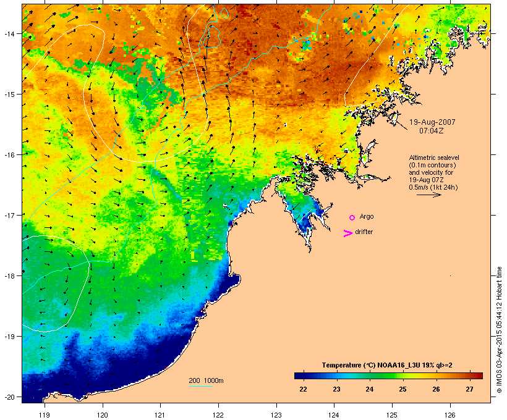The width and height of the screenshot is (507, 420).
Task: Click the 'drifter' legend label
Action: pos(364,232)
